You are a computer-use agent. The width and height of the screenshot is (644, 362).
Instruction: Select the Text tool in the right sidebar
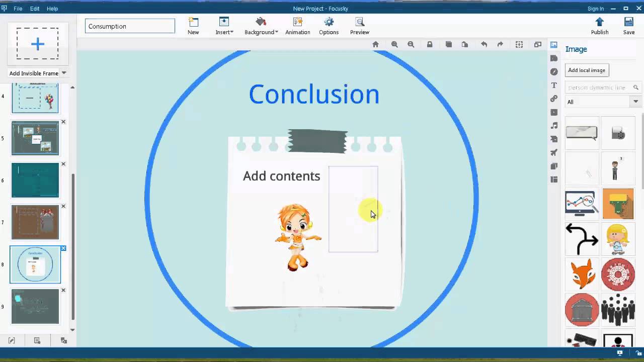(554, 85)
